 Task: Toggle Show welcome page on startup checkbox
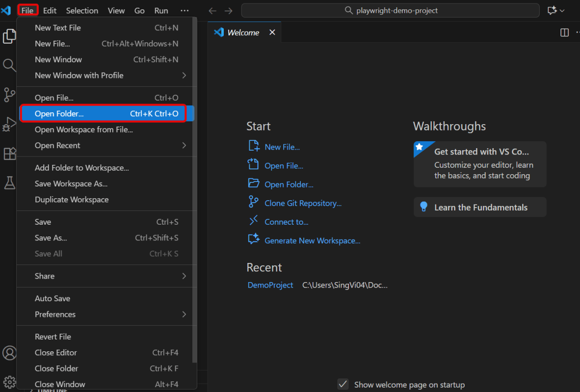(343, 384)
